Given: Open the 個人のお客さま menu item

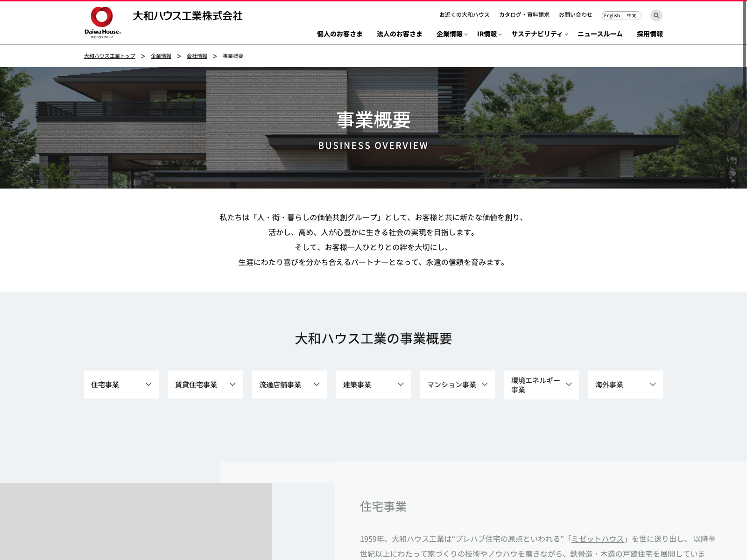Looking at the screenshot, I should (x=339, y=34).
